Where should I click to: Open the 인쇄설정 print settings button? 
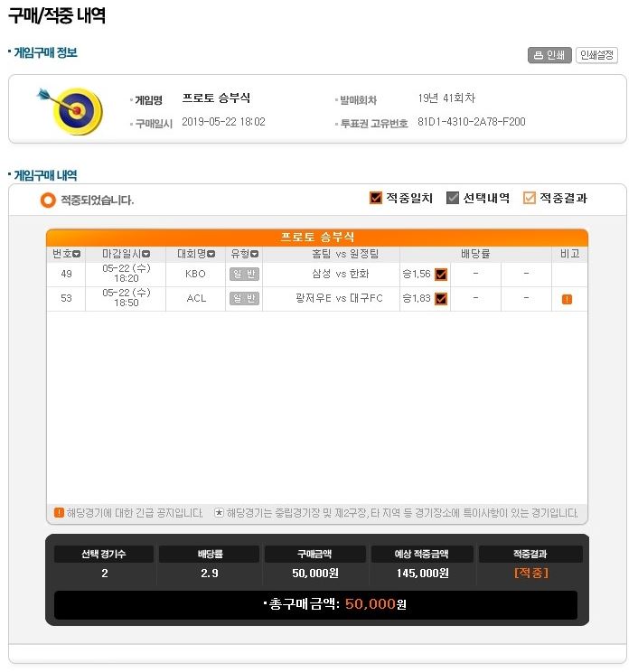pos(596,55)
